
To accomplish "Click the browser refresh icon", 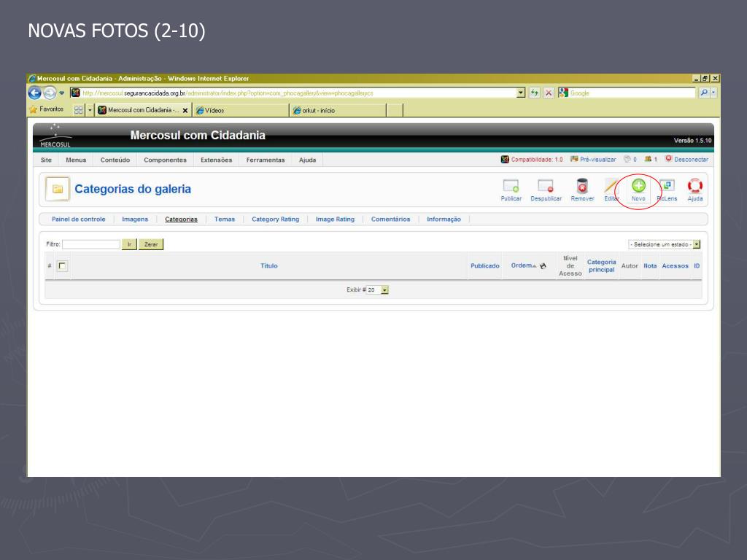I will pos(535,93).
